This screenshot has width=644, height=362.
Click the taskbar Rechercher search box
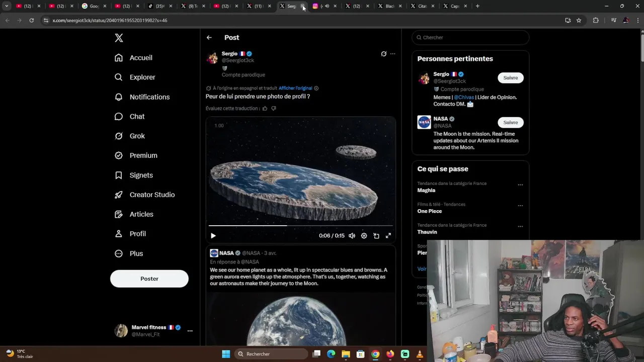point(271,354)
